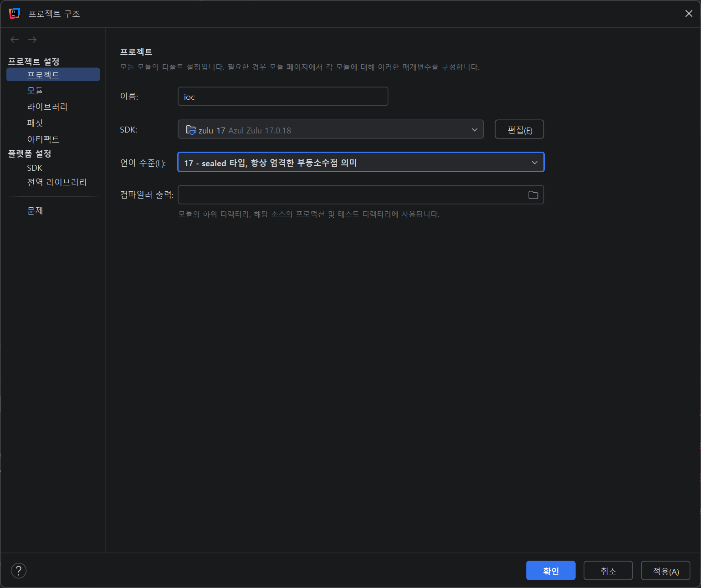This screenshot has height=588, width=701.
Task: Select 프로젝트 in the sidebar
Action: pyautogui.click(x=43, y=75)
